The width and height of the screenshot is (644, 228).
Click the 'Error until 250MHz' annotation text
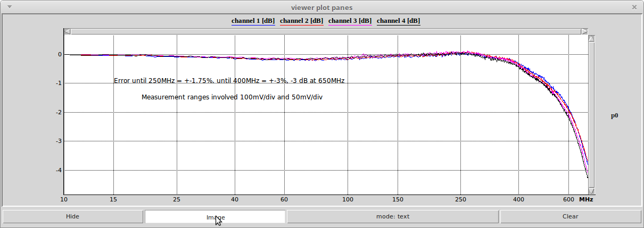pyautogui.click(x=229, y=81)
